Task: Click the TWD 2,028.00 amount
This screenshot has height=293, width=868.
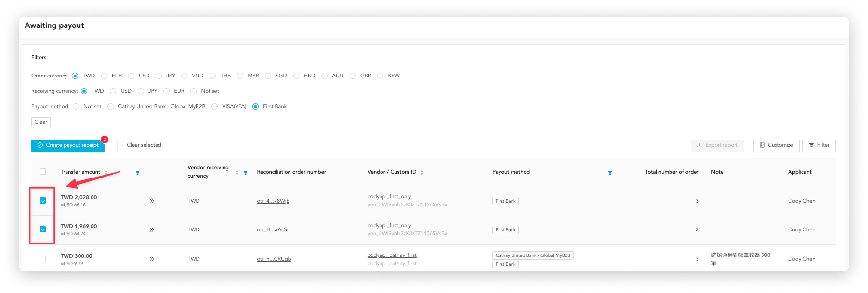Action: [x=79, y=197]
